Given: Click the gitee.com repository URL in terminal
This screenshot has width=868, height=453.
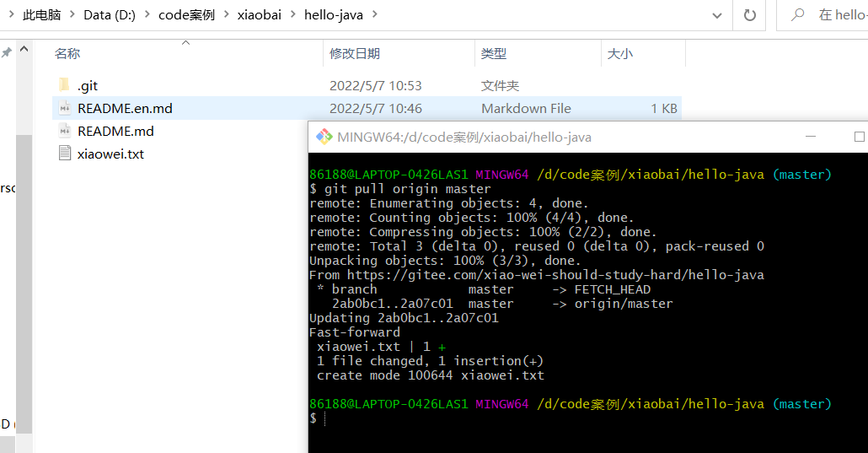Looking at the screenshot, I should coord(555,275).
